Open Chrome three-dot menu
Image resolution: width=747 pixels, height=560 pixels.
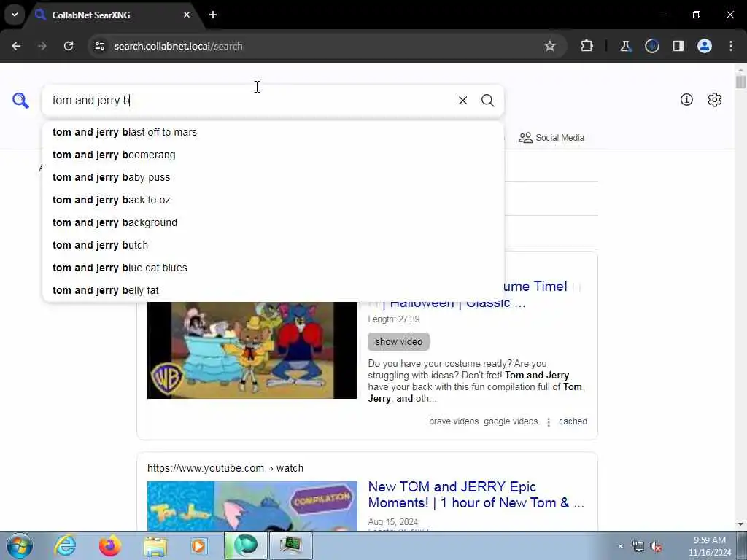pos(731,46)
